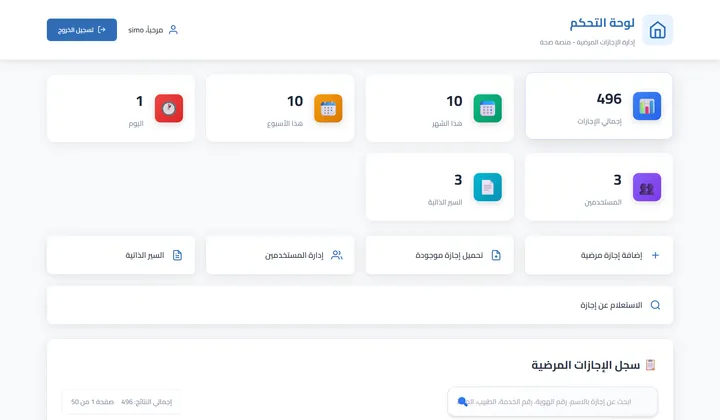
Task: Open the إضافة إجازة مرضية button
Action: click(599, 255)
